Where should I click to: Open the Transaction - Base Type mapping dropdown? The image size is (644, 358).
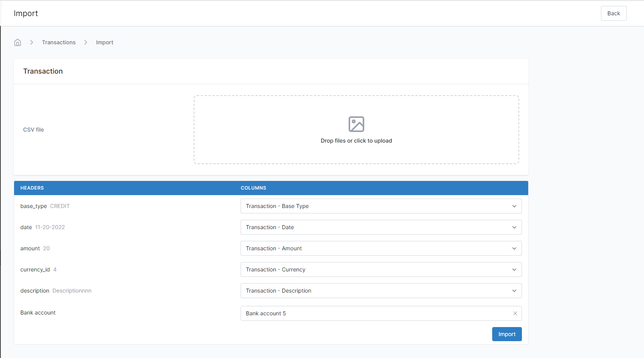tap(381, 206)
